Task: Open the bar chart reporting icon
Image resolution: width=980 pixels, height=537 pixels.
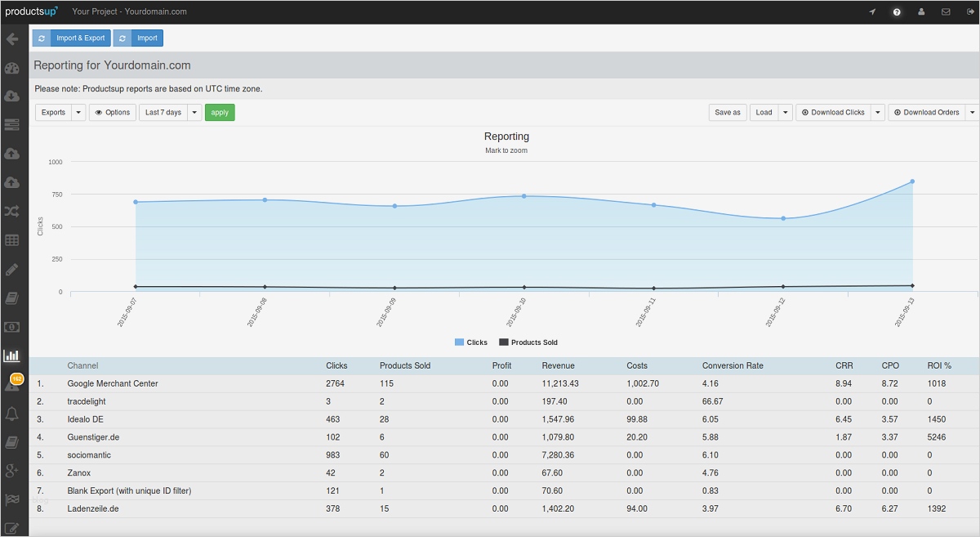Action: pyautogui.click(x=11, y=356)
